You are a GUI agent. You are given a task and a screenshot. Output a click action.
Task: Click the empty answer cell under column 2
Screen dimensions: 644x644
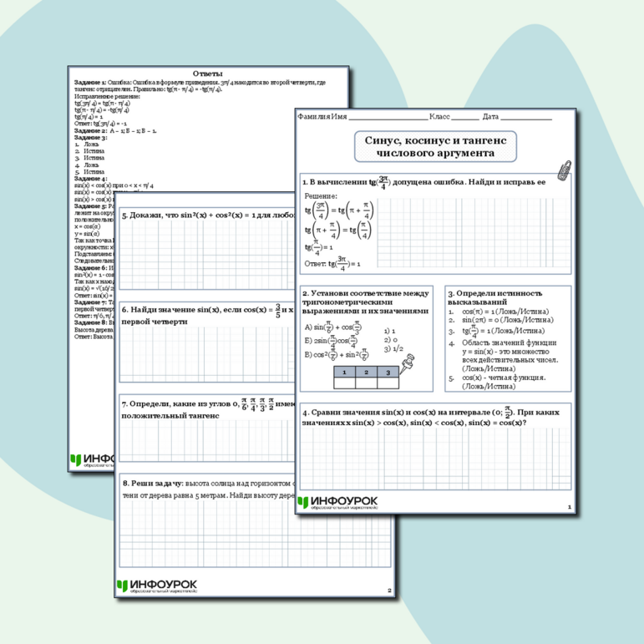pyautogui.click(x=365, y=383)
